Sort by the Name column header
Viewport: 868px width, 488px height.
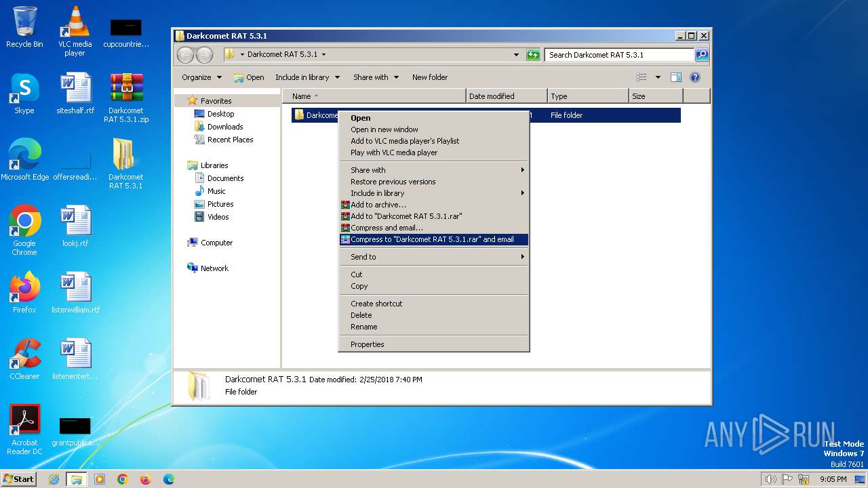point(374,96)
